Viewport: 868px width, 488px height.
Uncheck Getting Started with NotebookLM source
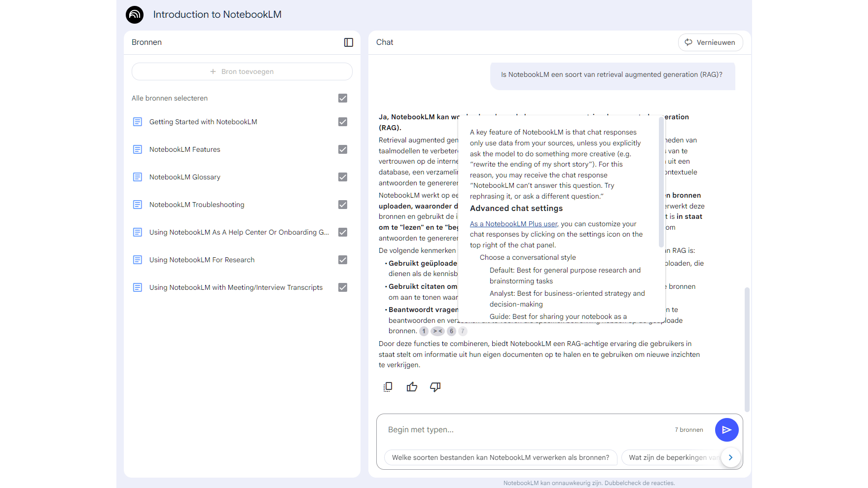(x=343, y=122)
